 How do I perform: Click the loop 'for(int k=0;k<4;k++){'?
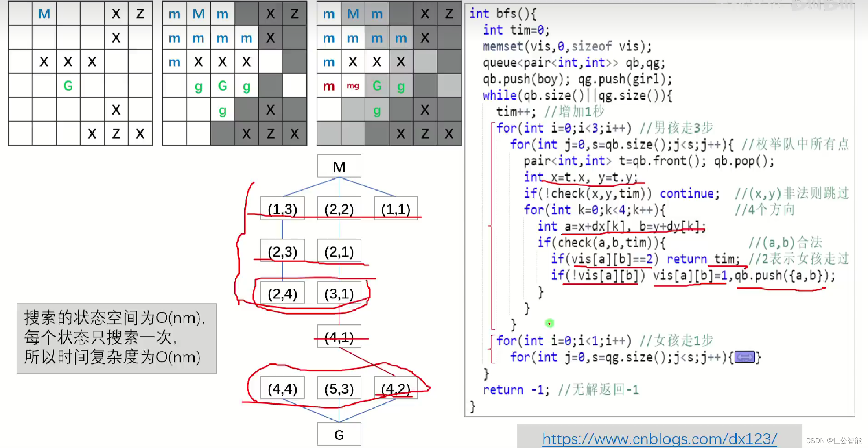[x=595, y=210]
